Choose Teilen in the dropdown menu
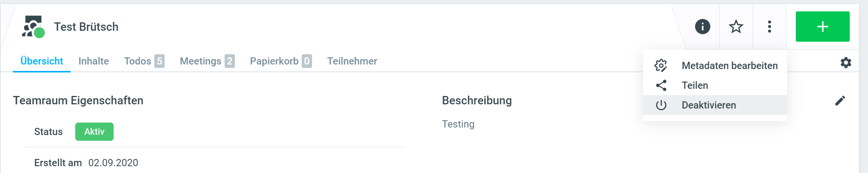The image size is (868, 173). [695, 85]
